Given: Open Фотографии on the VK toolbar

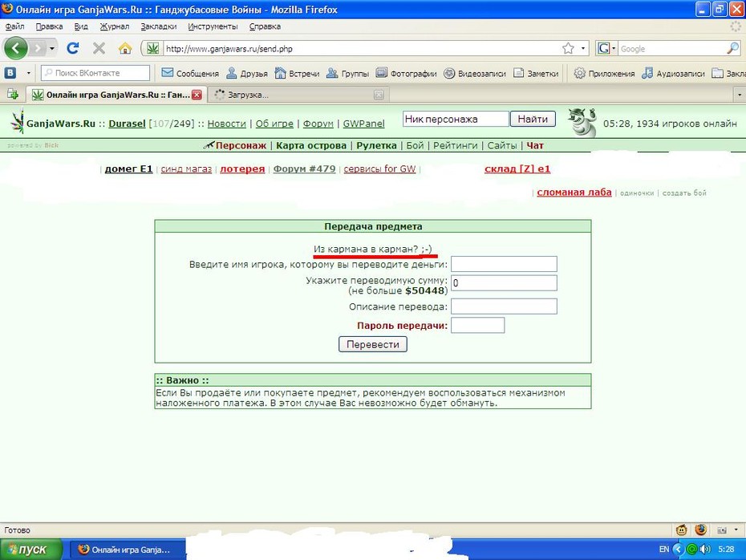Looking at the screenshot, I should 407,73.
